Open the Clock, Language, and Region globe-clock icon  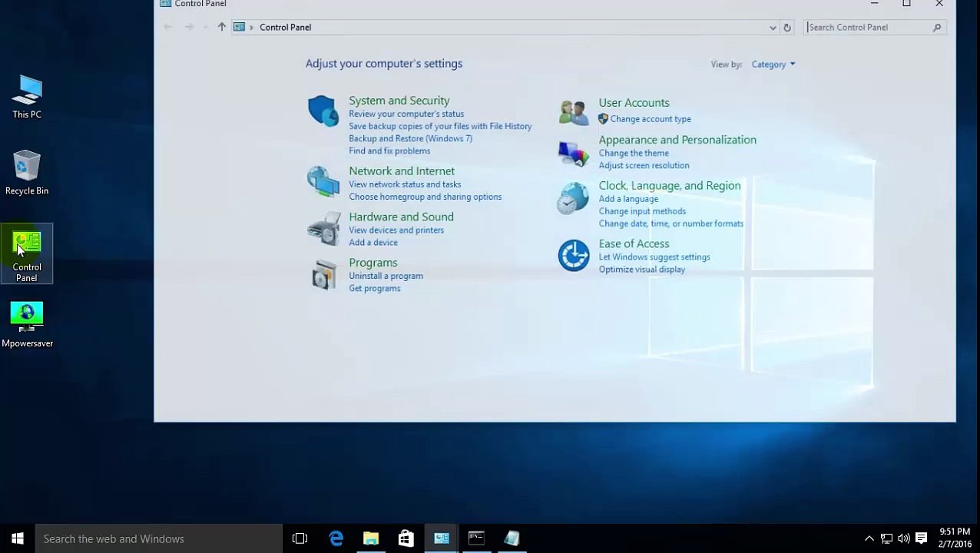[x=573, y=198]
